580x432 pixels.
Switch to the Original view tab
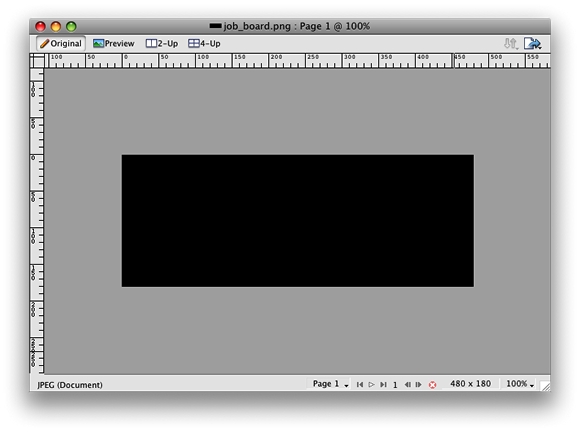pos(61,44)
